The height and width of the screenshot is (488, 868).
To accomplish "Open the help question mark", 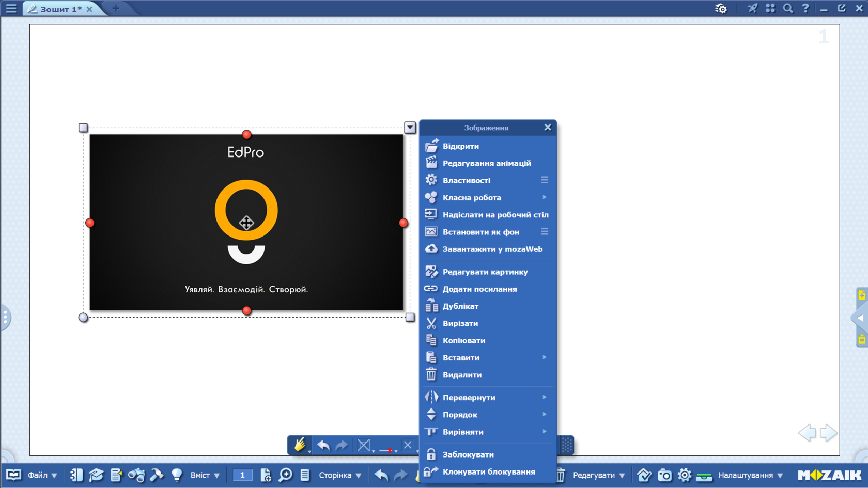I will click(x=805, y=8).
